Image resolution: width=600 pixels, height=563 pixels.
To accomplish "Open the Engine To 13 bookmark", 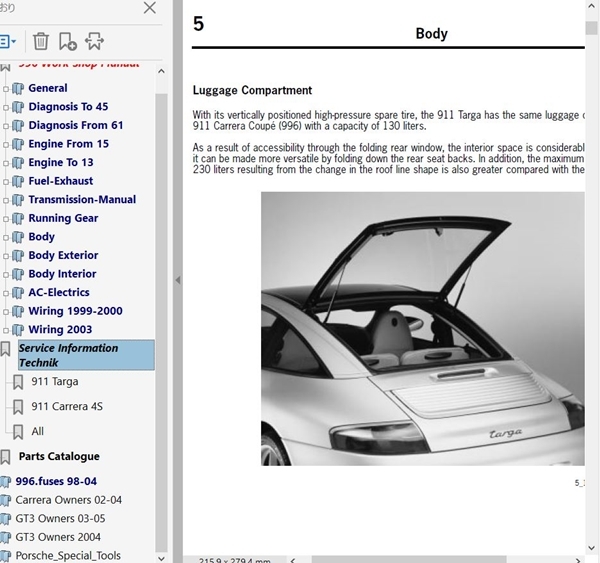I will tap(61, 162).
